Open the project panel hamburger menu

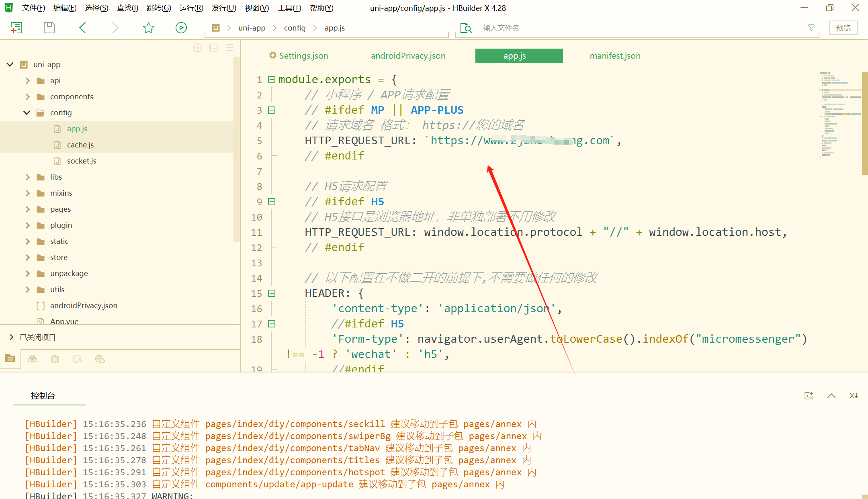coord(229,48)
